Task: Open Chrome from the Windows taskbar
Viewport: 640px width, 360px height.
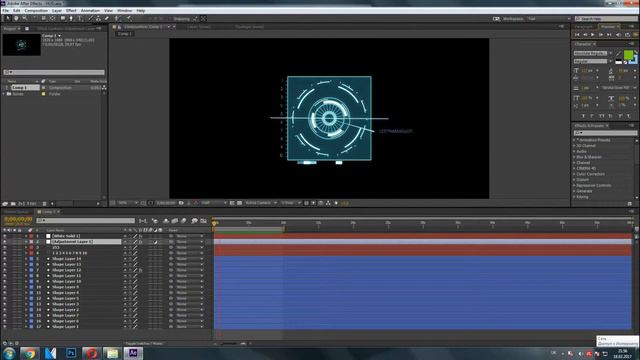Action: click(x=29, y=353)
